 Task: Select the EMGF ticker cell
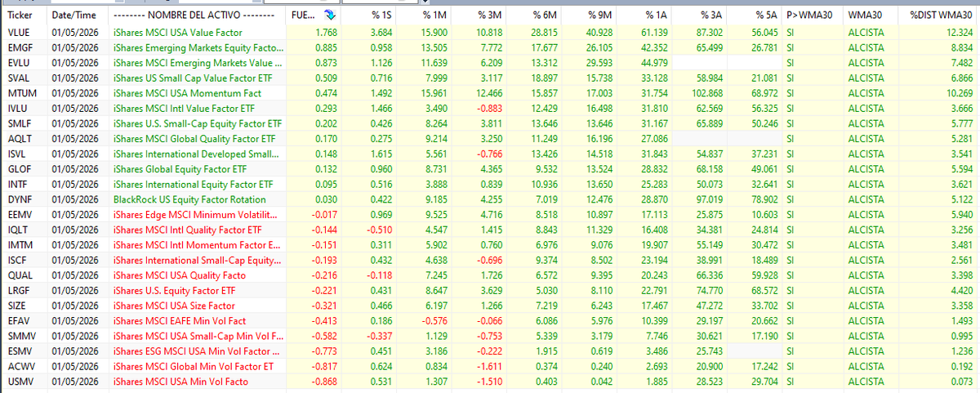[24, 47]
